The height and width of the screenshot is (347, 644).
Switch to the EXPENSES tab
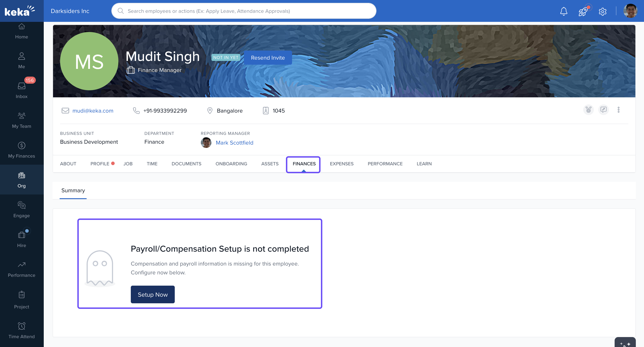click(341, 164)
